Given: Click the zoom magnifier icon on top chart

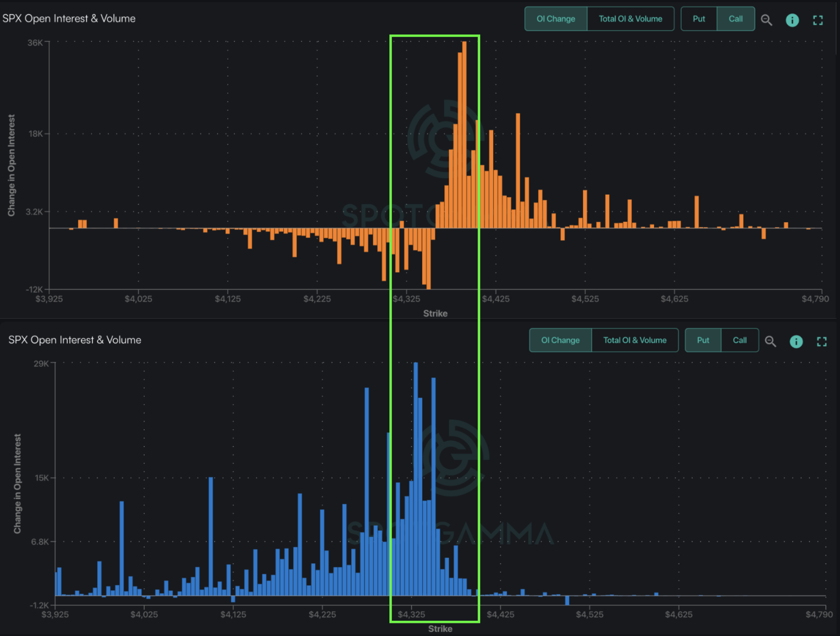Looking at the screenshot, I should point(766,20).
